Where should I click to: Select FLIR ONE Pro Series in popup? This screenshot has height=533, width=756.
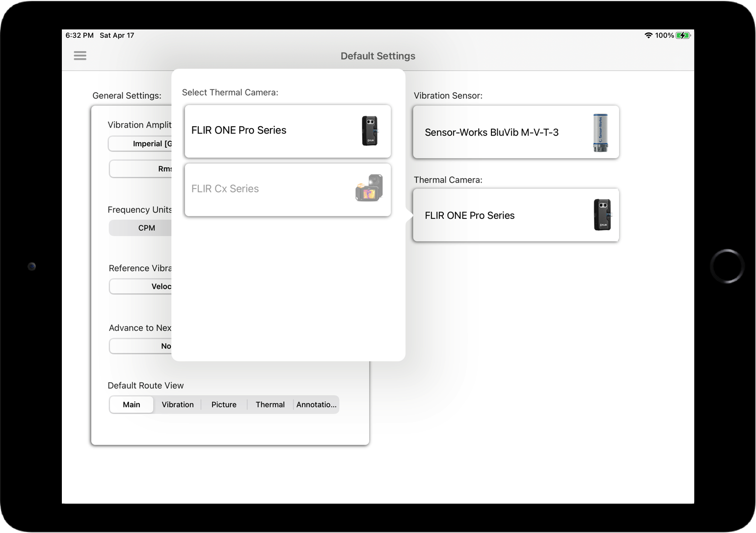coord(288,131)
